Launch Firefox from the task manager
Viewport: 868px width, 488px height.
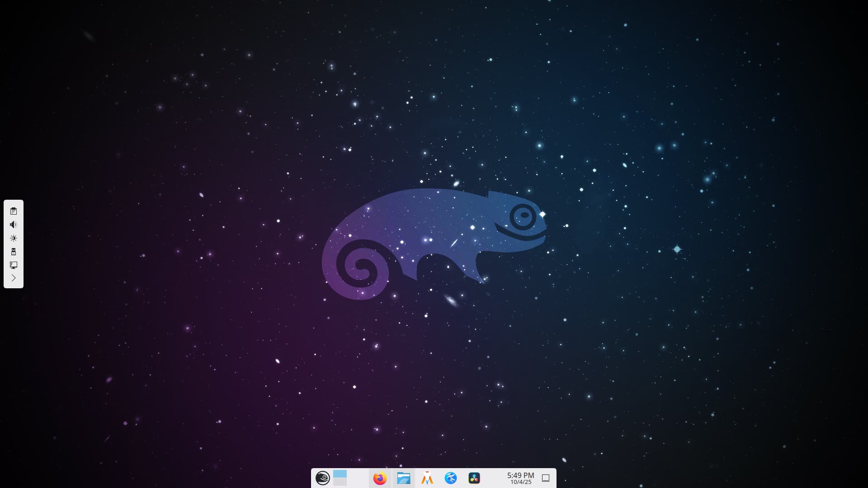pyautogui.click(x=380, y=478)
